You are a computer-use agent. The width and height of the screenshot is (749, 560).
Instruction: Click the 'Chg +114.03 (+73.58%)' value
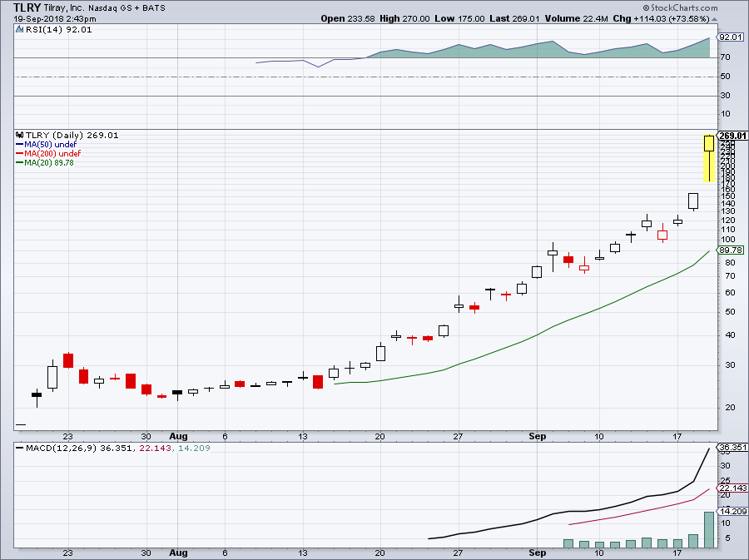point(661,18)
